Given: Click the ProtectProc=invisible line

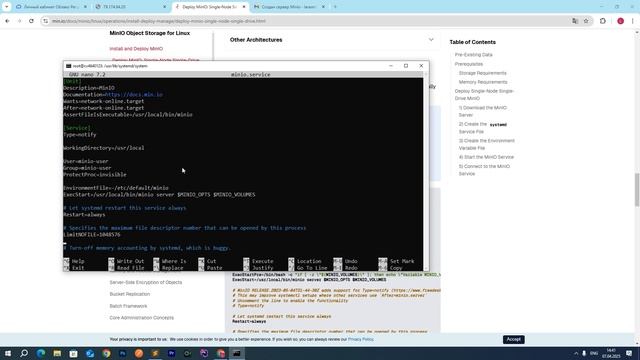Looking at the screenshot, I should [x=95, y=175].
